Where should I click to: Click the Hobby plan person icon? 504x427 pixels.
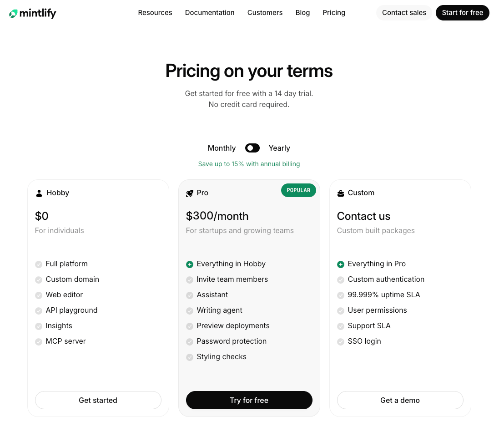coord(39,193)
